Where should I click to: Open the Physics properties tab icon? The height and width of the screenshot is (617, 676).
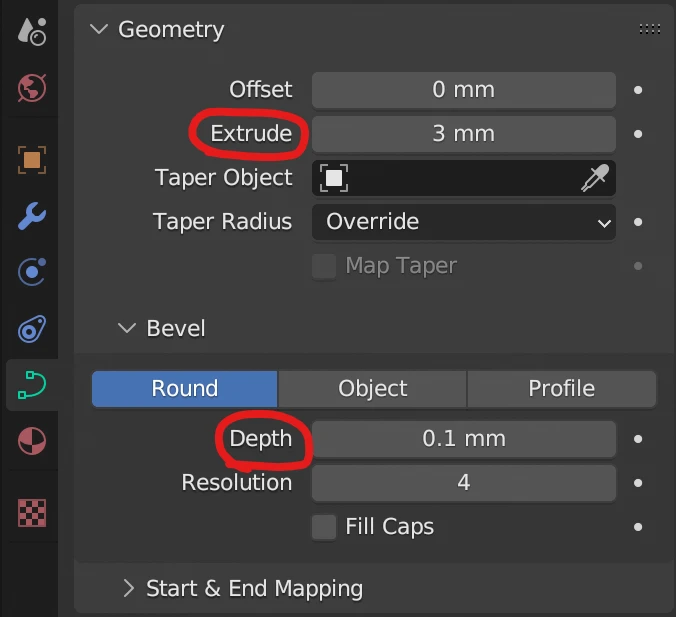[32, 271]
